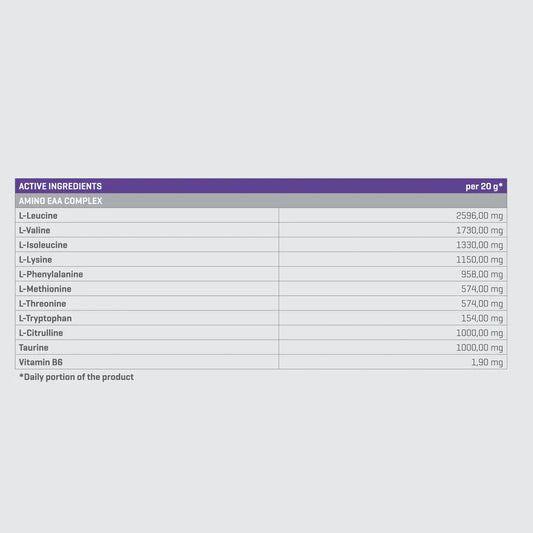The image size is (533, 533).
Task: Click the L-Lysine ingredient name
Action: (x=35, y=260)
